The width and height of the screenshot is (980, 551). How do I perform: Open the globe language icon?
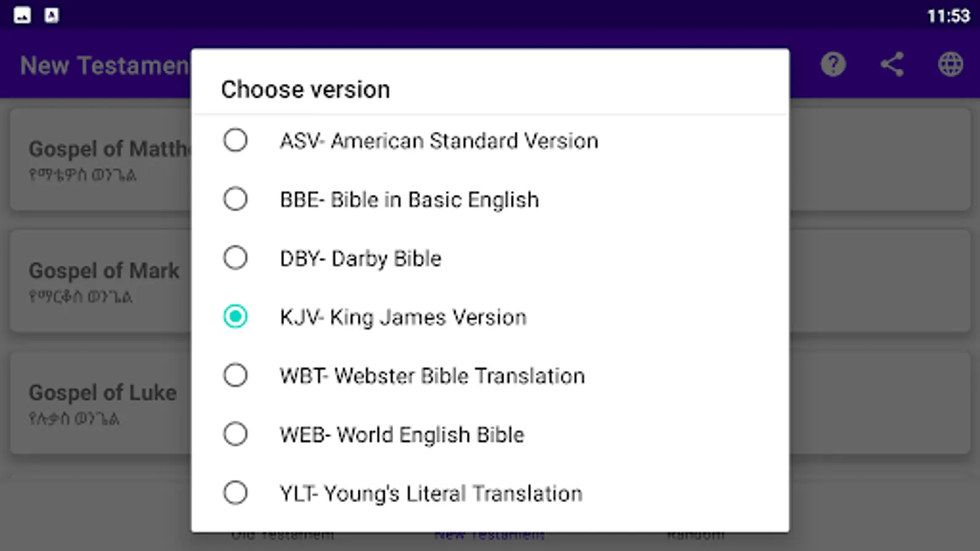click(950, 64)
